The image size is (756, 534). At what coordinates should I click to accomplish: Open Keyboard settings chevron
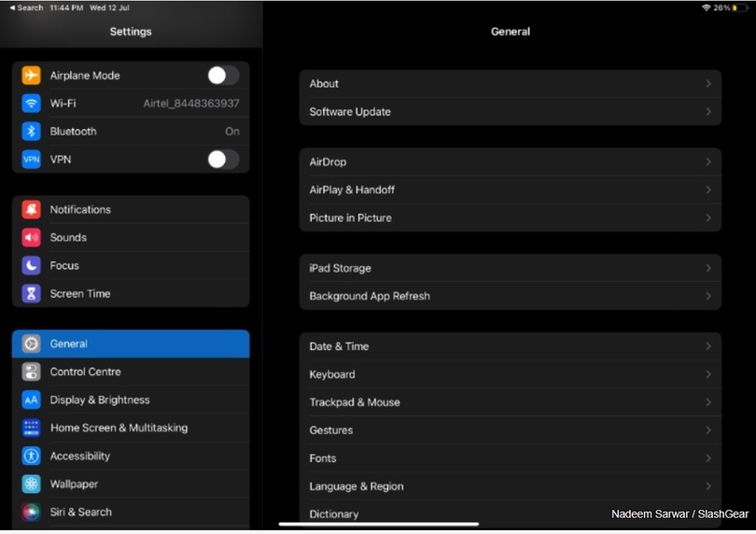click(x=708, y=374)
